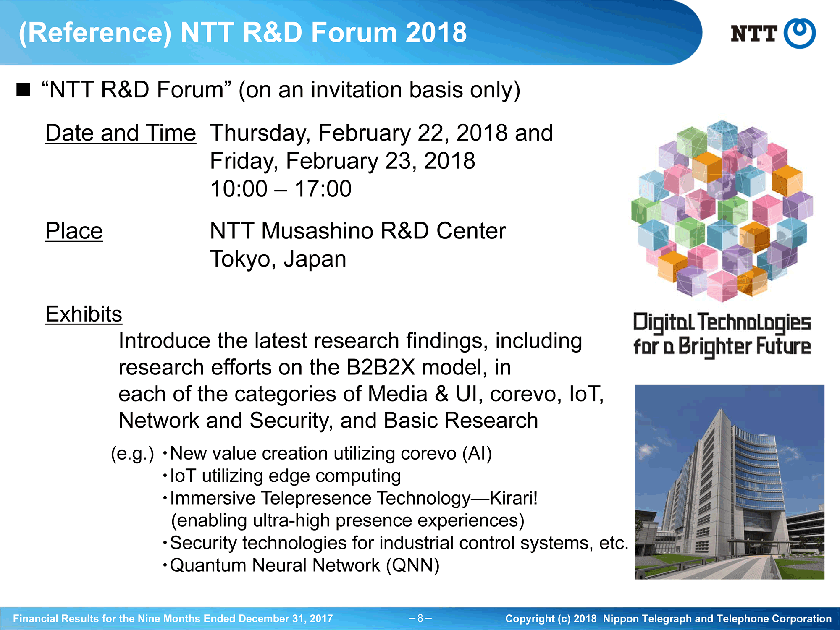Click the underlined Place heading

click(x=74, y=231)
